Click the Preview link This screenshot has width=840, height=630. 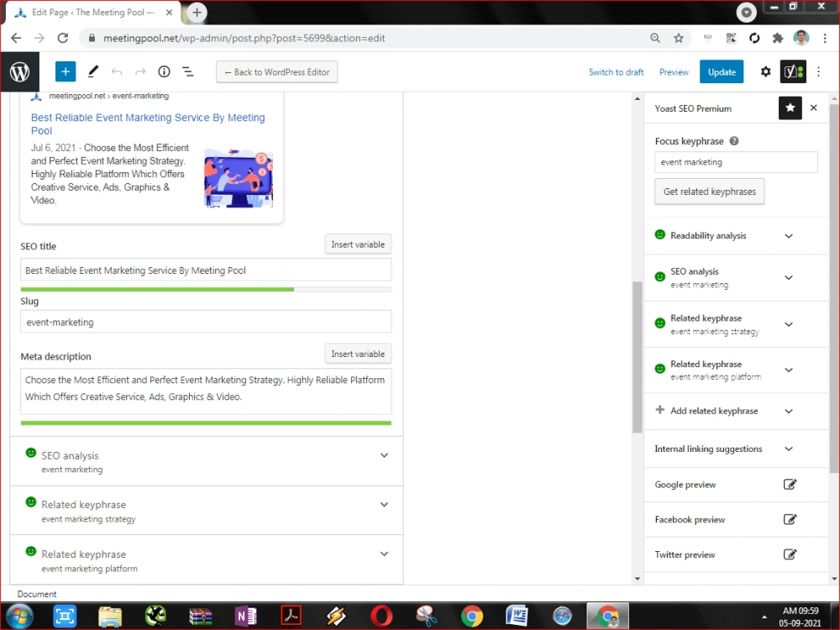(x=674, y=71)
